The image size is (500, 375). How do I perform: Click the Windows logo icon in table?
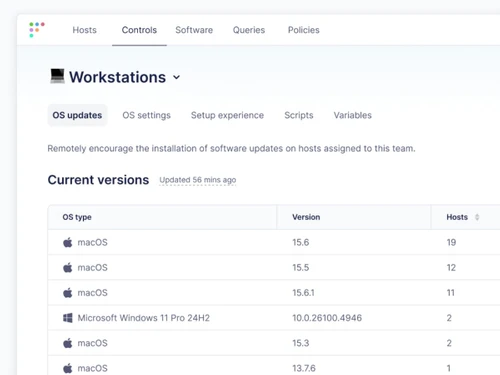(68, 318)
